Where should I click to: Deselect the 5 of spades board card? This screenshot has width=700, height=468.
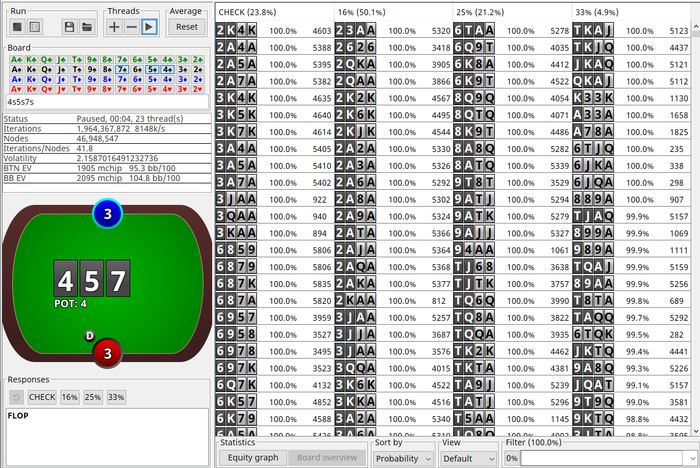(x=152, y=70)
